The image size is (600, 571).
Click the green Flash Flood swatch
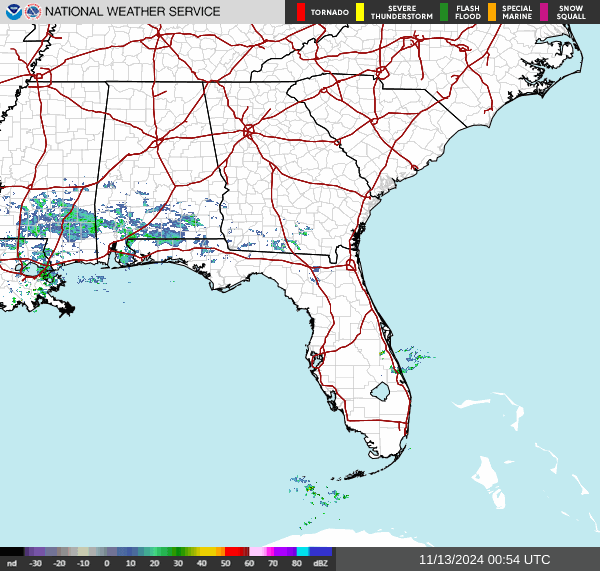(x=444, y=12)
